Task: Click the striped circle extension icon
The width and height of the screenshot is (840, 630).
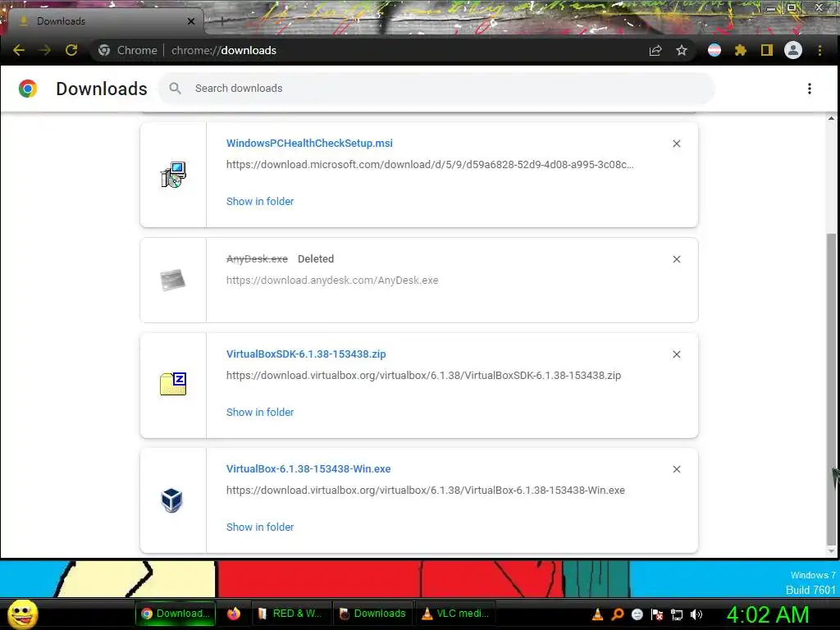Action: 714,50
